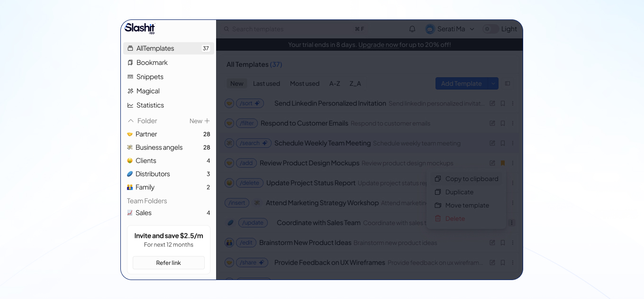This screenshot has width=644, height=299.
Task: Open the Add Template dropdown arrow
Action: [x=493, y=83]
